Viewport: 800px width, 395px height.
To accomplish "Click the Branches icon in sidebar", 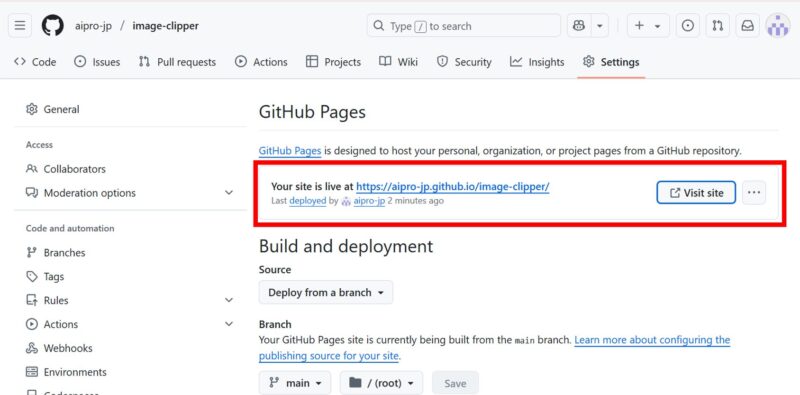I will (32, 253).
